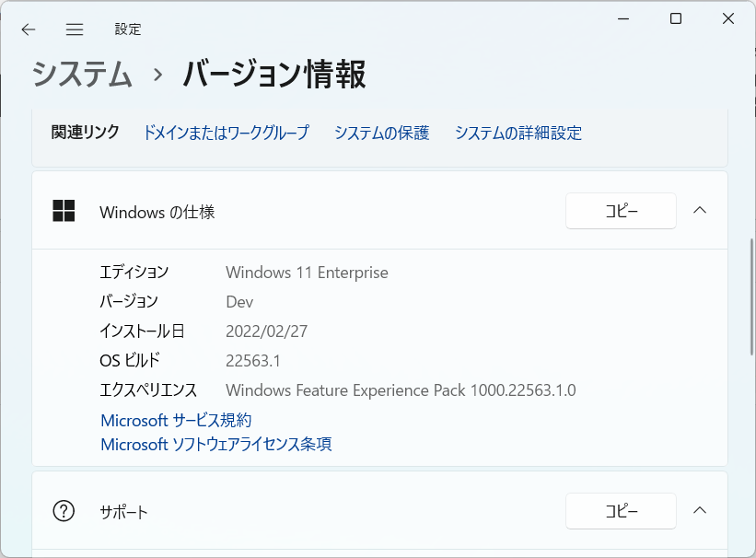This screenshot has width=756, height=558.
Task: Click the インストール日 label
Action: point(142,331)
